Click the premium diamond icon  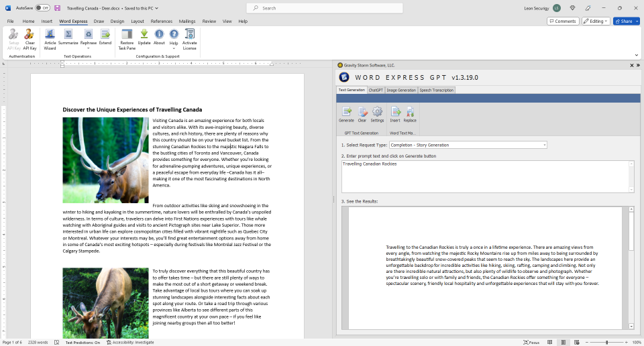[572, 8]
